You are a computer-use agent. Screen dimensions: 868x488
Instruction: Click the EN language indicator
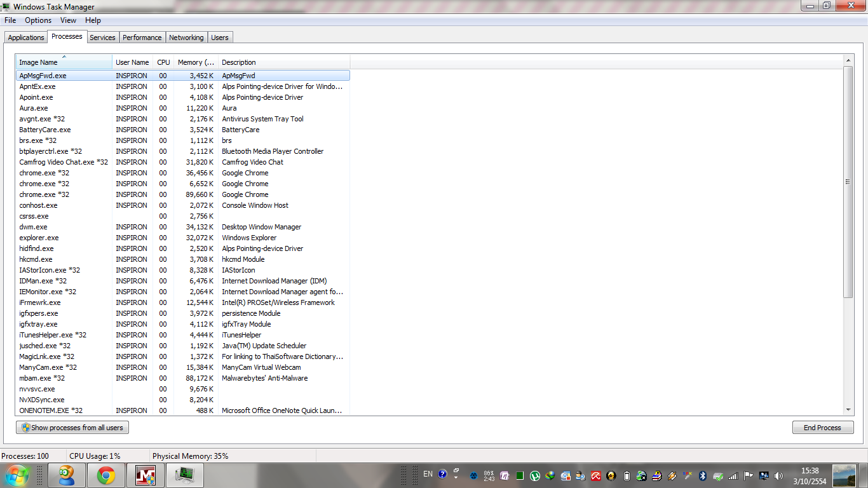click(428, 474)
